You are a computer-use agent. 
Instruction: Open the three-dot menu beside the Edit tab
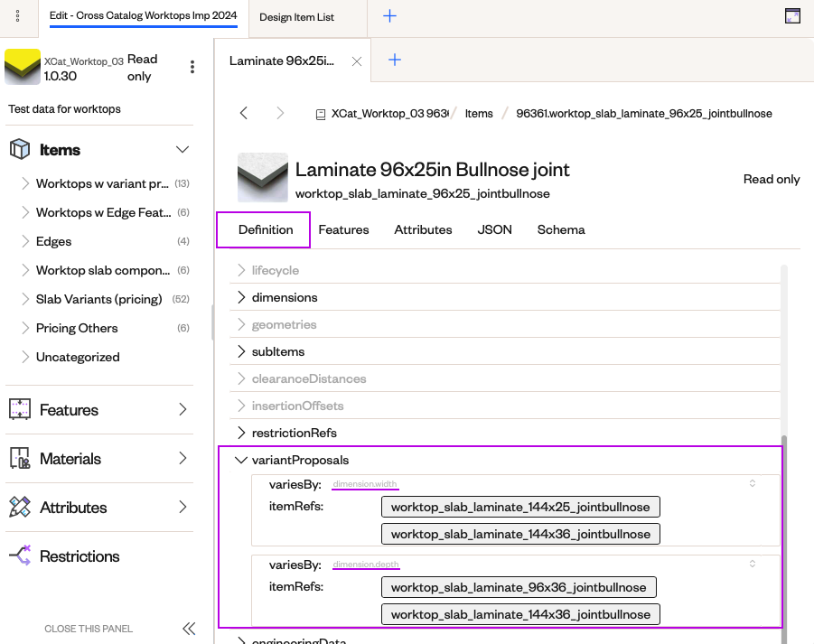(18, 16)
